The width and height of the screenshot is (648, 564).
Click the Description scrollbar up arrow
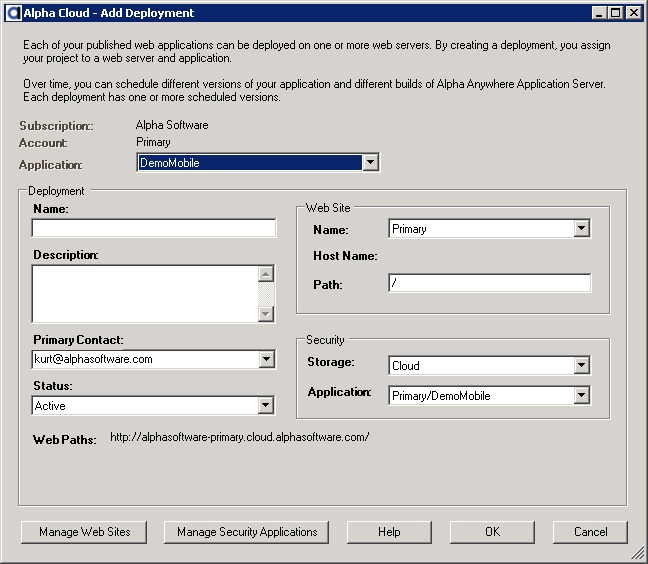266,274
